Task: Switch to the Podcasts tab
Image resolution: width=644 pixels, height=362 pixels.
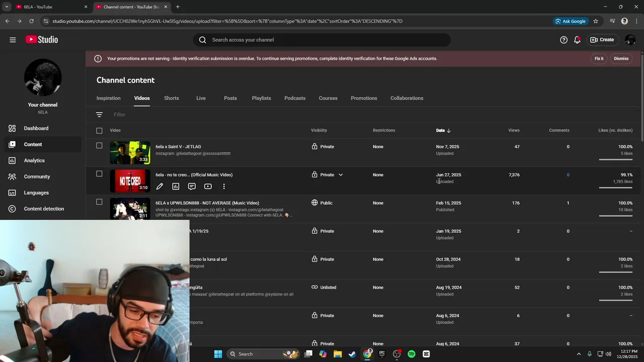Action: pos(295,98)
